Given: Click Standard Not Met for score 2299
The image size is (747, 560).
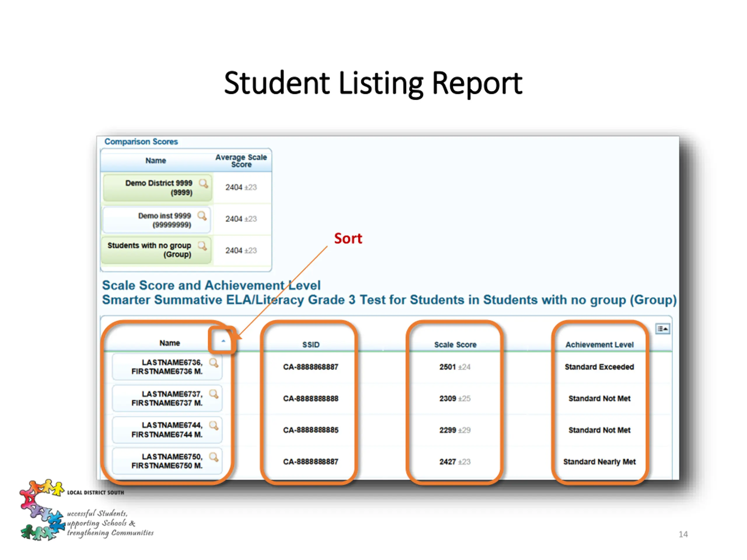Looking at the screenshot, I should [x=599, y=430].
